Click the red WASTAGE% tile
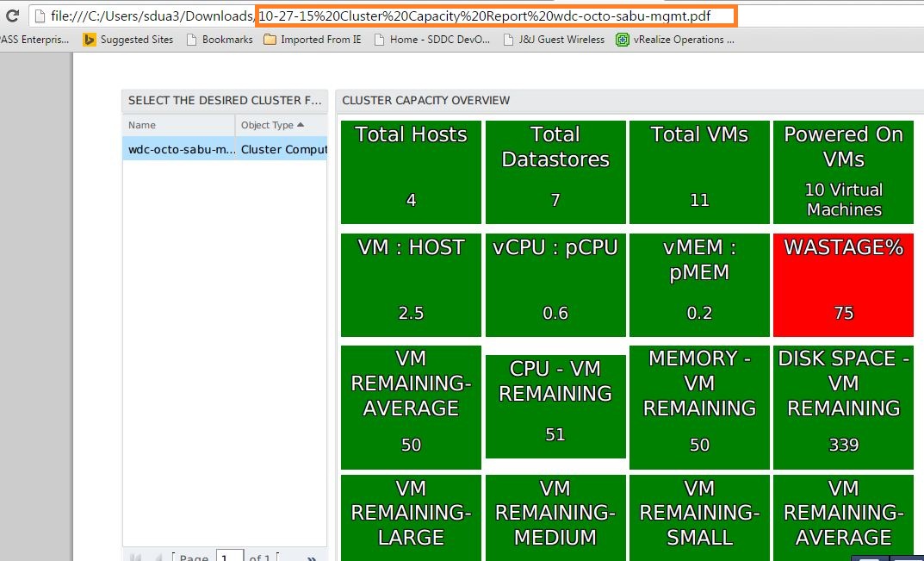Image resolution: width=924 pixels, height=561 pixels. pyautogui.click(x=843, y=284)
